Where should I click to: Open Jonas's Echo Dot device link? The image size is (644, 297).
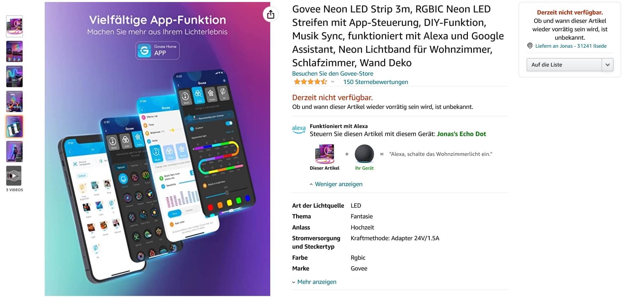pyautogui.click(x=461, y=134)
